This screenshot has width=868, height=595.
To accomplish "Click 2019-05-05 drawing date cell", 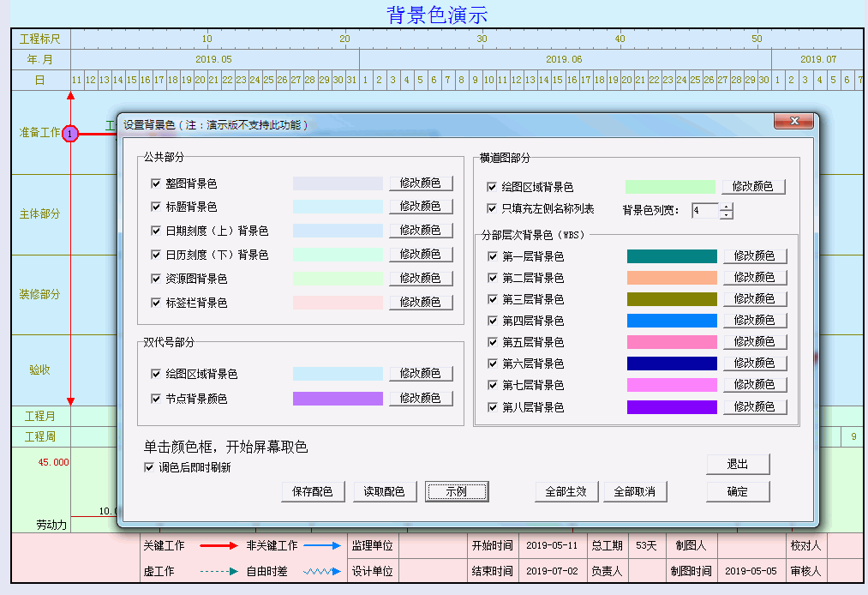I will click(x=751, y=571).
